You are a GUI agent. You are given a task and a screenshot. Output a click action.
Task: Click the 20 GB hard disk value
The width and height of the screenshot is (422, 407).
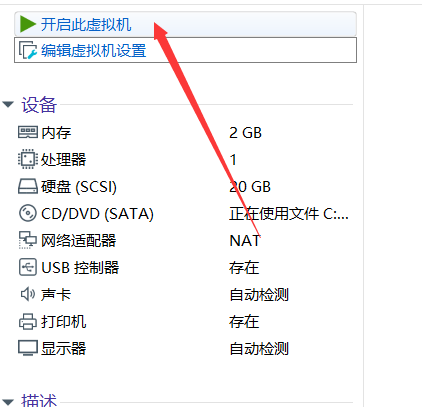[250, 187]
